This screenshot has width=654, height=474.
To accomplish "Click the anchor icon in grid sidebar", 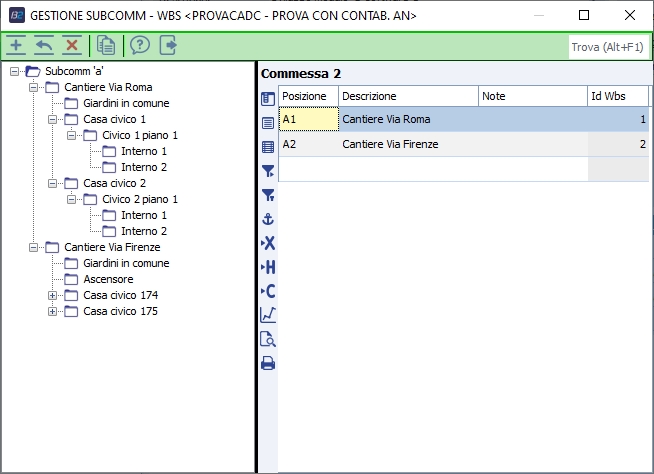I will (x=268, y=219).
